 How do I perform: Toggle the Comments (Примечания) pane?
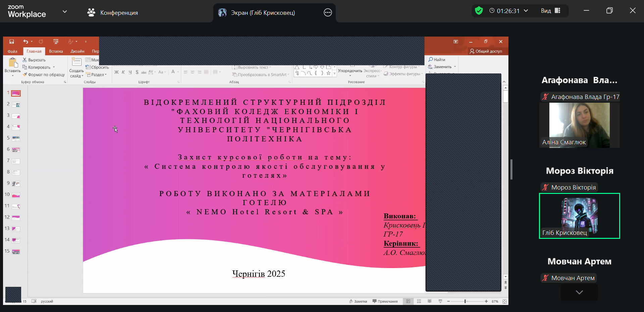tap(385, 301)
